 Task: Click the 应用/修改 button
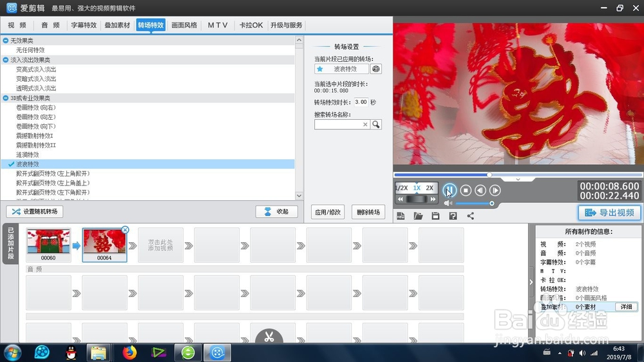point(328,212)
